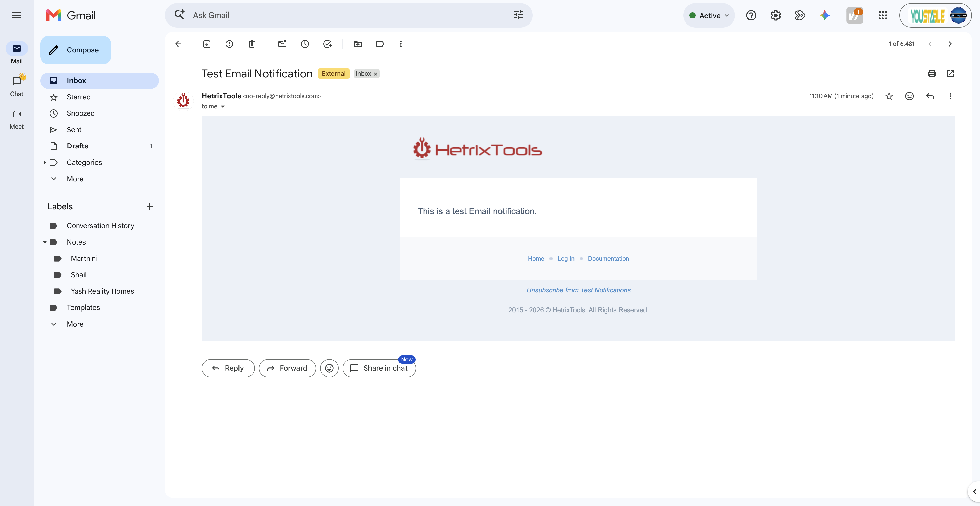
Task: Switch to the Chat tab
Action: pos(17,86)
